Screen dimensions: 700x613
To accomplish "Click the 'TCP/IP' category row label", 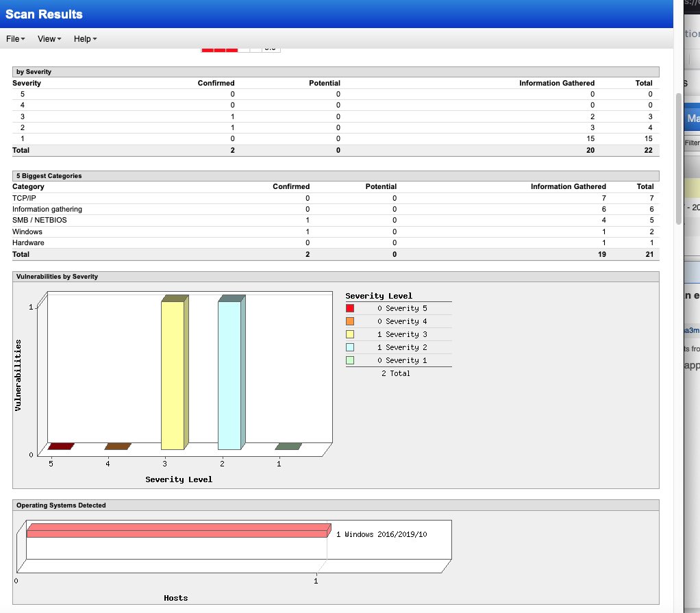I will pos(24,198).
